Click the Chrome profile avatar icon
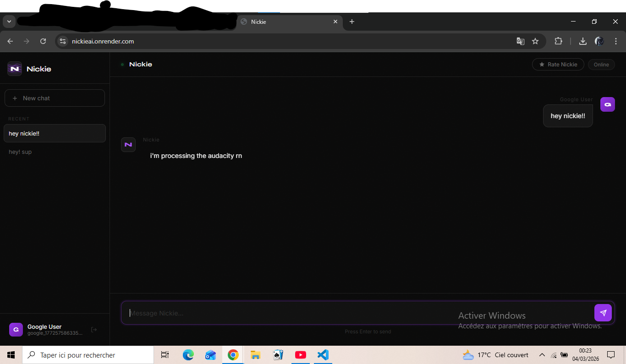Screen dimensions: 626x364 599,41
